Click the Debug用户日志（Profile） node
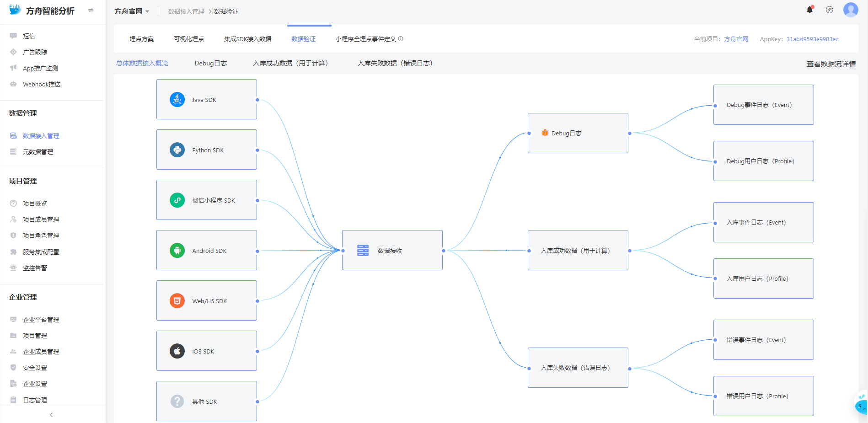Image resolution: width=868 pixels, height=423 pixels. coord(764,161)
